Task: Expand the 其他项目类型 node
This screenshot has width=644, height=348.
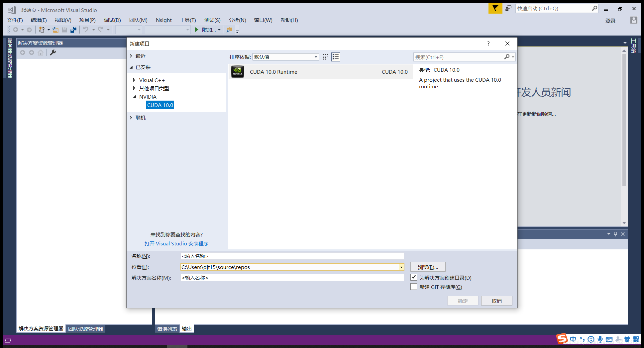Action: tap(134, 88)
